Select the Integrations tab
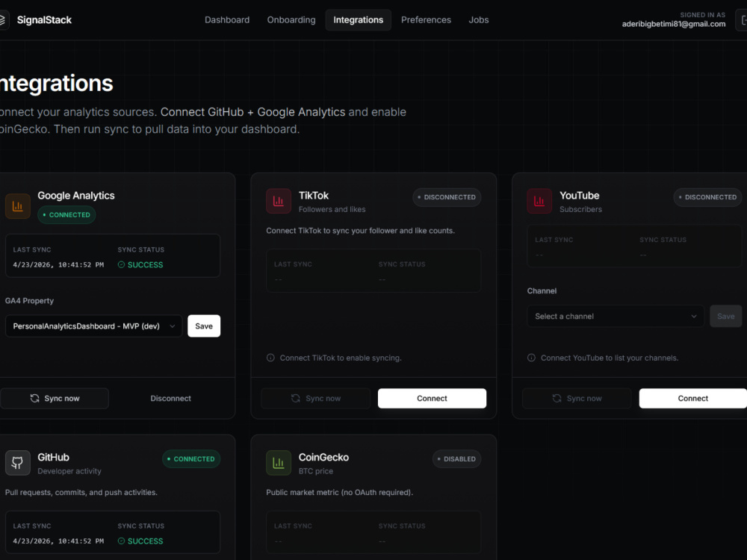 click(x=359, y=20)
